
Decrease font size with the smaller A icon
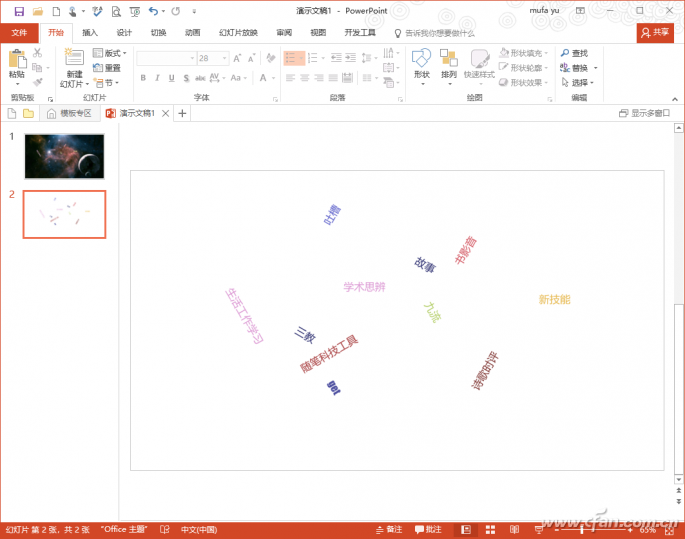pyautogui.click(x=252, y=58)
